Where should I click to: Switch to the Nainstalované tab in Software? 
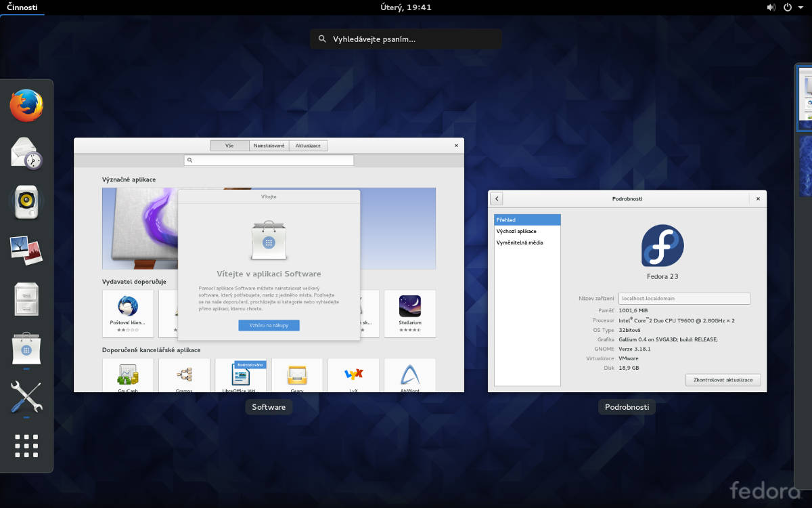pos(269,146)
